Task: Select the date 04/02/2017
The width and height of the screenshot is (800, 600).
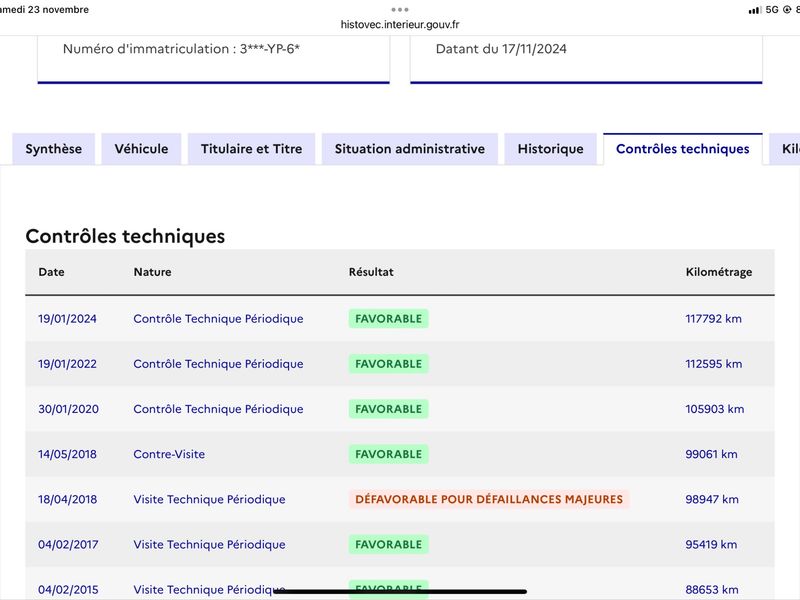Action: click(x=68, y=544)
